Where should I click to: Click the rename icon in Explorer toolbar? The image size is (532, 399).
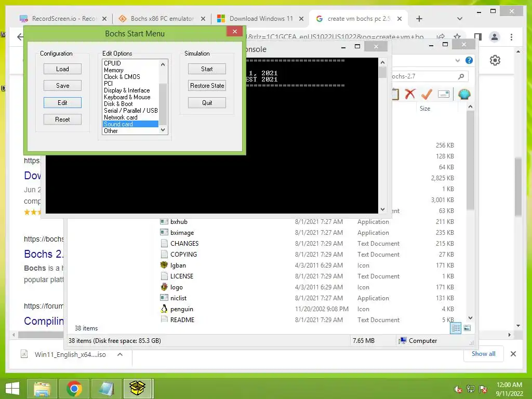pyautogui.click(x=444, y=94)
